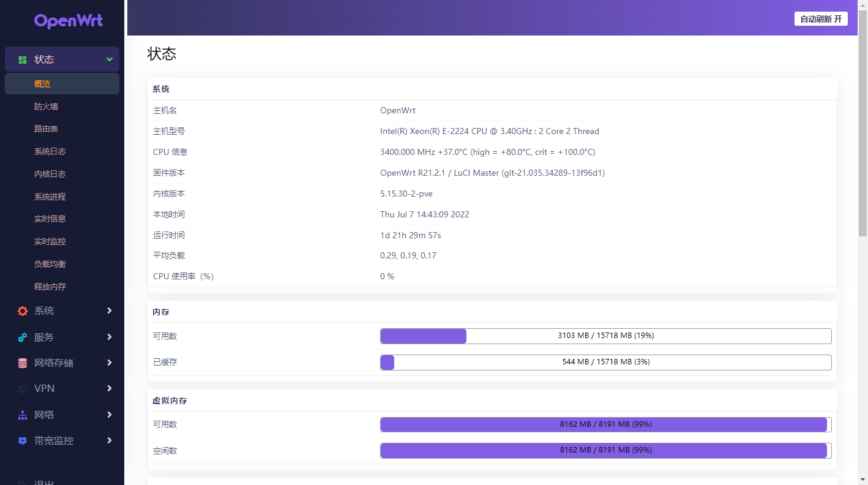Click 释放内存 to free memory
The image size is (868, 485).
point(48,286)
